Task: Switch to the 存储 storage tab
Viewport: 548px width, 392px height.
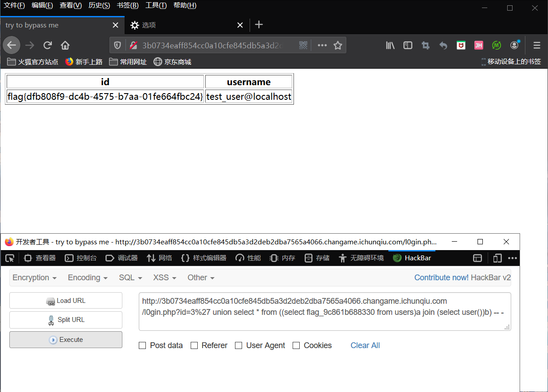Action: [317, 258]
